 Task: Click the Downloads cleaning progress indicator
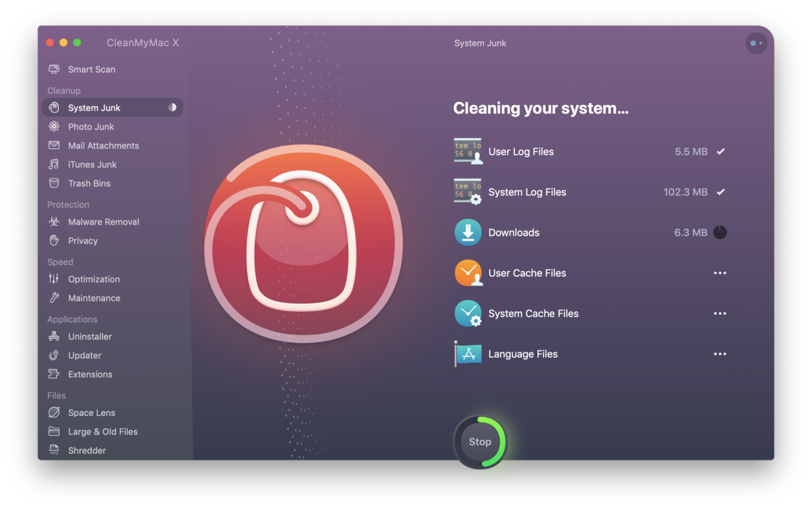coord(720,232)
